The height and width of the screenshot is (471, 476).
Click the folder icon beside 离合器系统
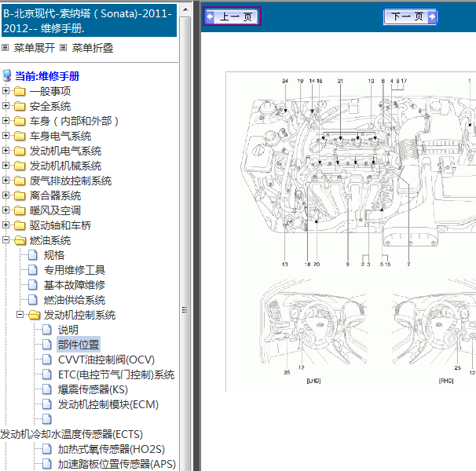(20, 195)
